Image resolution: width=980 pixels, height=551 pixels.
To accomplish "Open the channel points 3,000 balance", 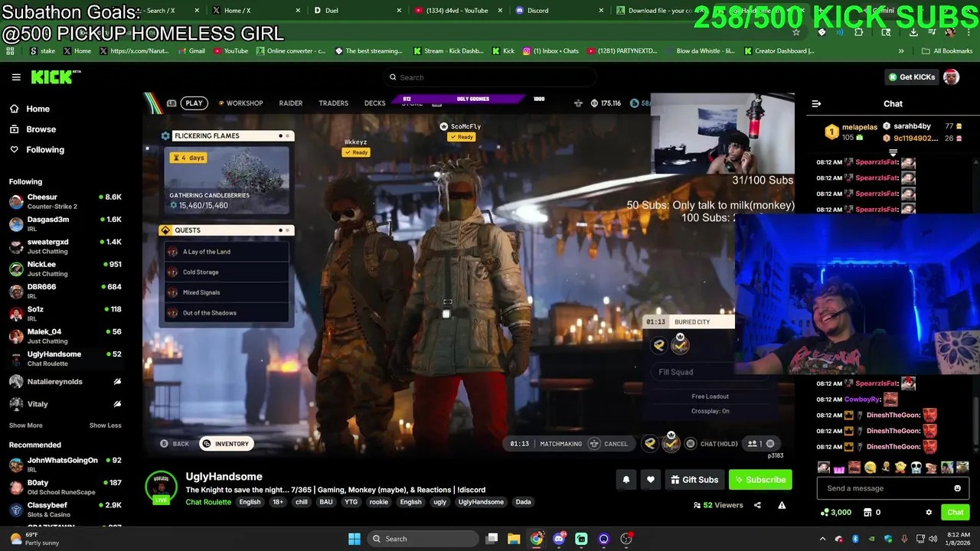I will coord(835,513).
